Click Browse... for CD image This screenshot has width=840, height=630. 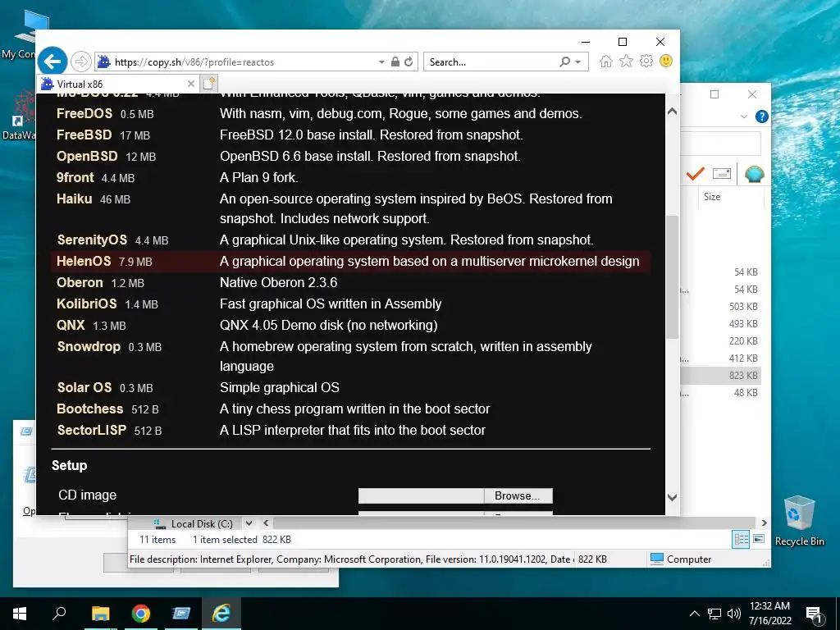[518, 496]
